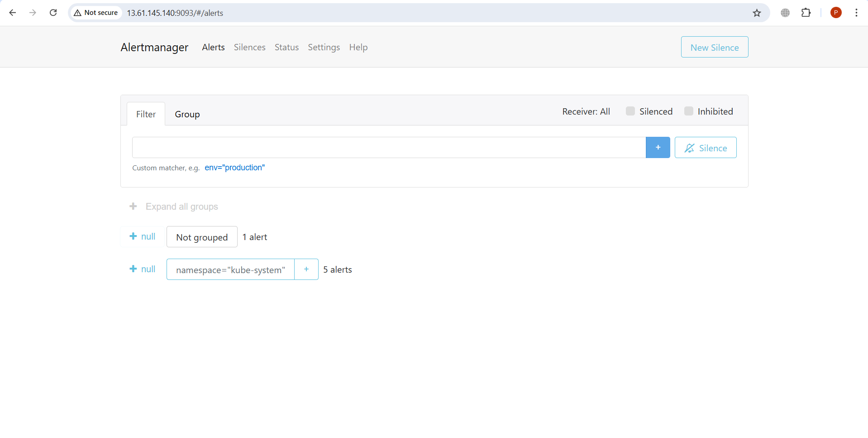Image resolution: width=868 pixels, height=438 pixels.
Task: Bookmark this page with the star icon
Action: (757, 13)
